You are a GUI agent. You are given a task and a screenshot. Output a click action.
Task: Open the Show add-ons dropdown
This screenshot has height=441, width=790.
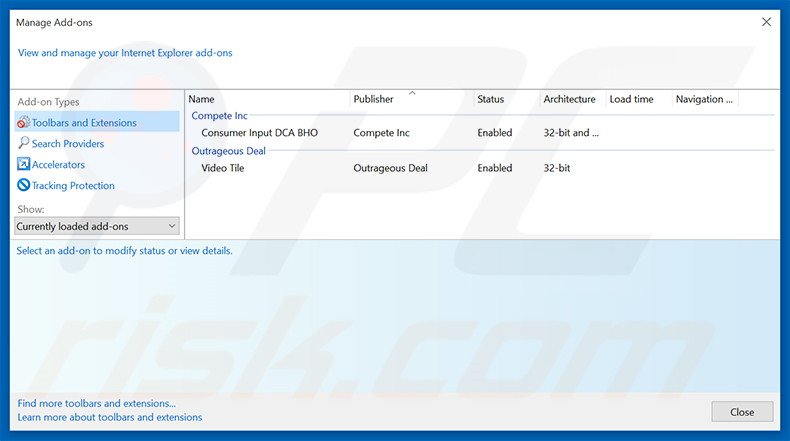pos(97,227)
